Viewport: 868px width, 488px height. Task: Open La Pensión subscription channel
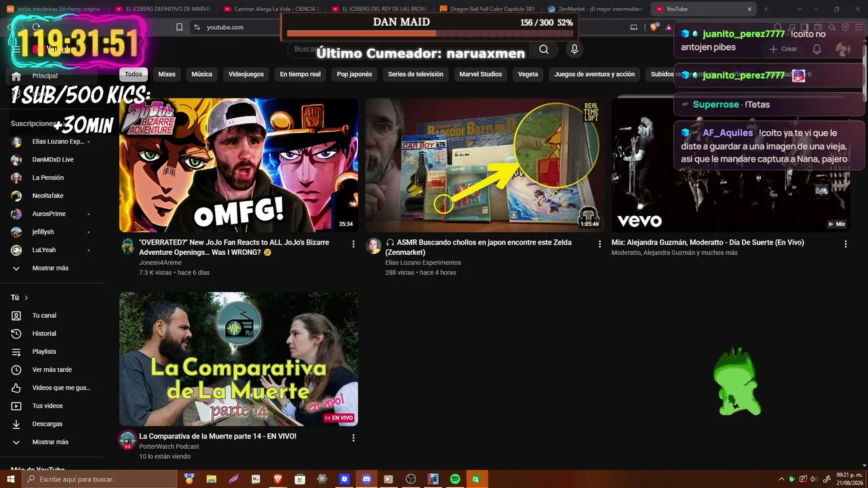pos(53,178)
